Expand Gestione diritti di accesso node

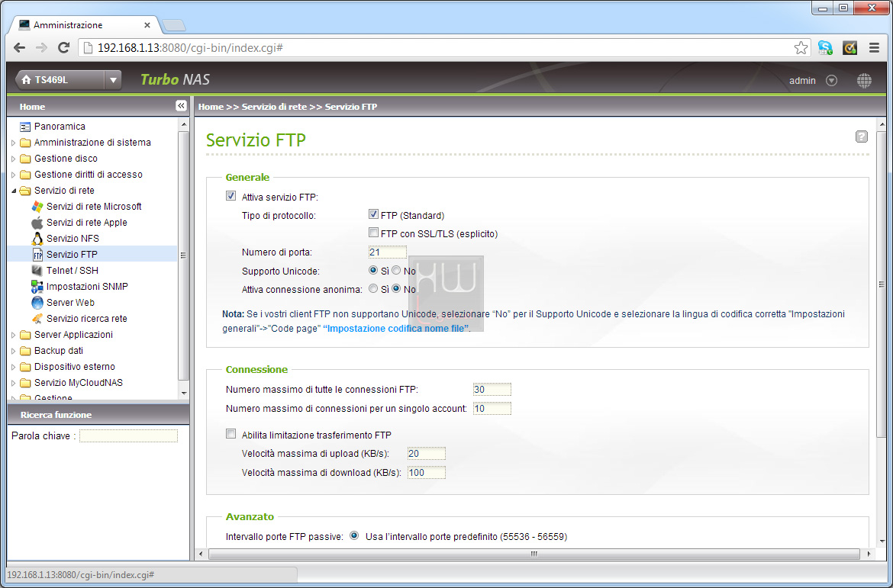[x=14, y=175]
